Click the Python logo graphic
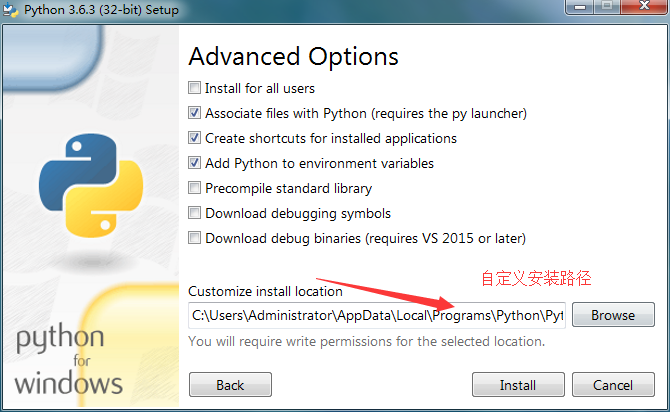The width and height of the screenshot is (670, 412). click(x=91, y=185)
